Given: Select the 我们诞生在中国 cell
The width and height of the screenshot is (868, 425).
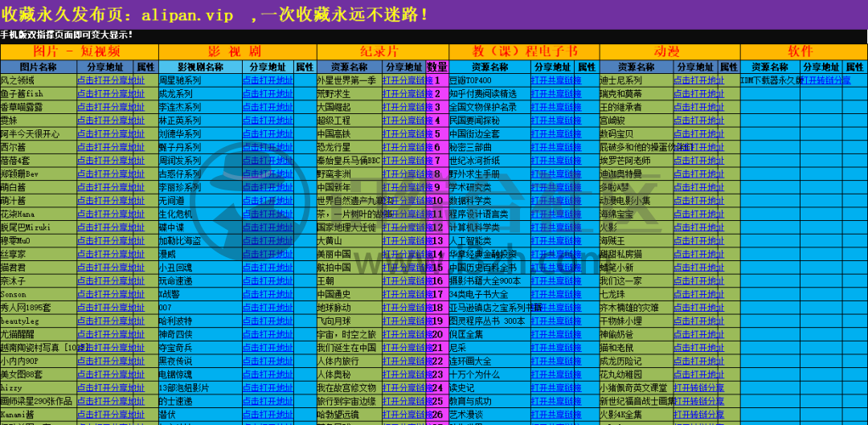Looking at the screenshot, I should [349, 348].
